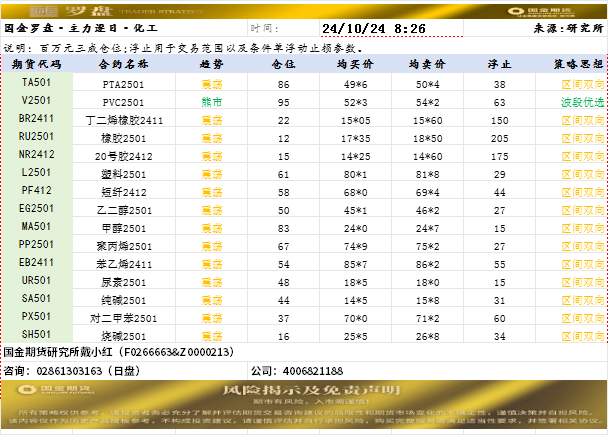
Task: Click stop value 205 for 橡胶2501
Action: coord(499,138)
